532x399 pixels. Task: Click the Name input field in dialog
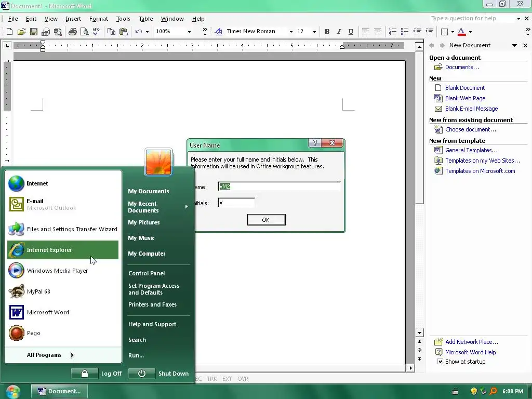pyautogui.click(x=279, y=187)
